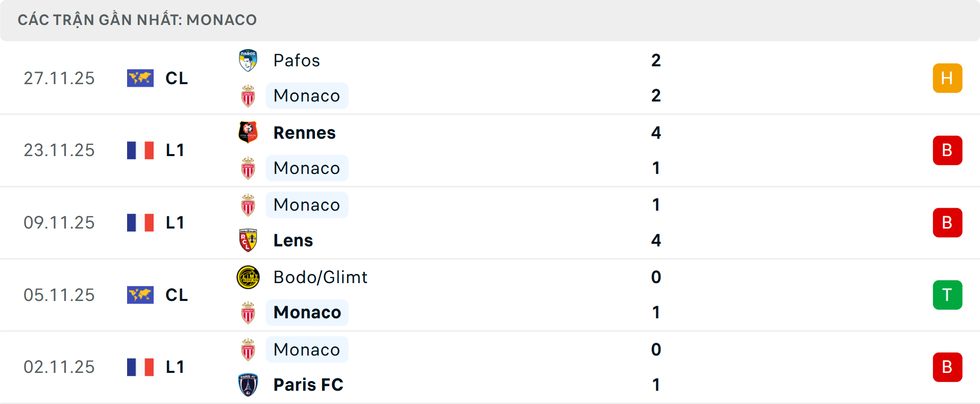Click the Paris FC club crest
The height and width of the screenshot is (404, 980).
pos(249,385)
